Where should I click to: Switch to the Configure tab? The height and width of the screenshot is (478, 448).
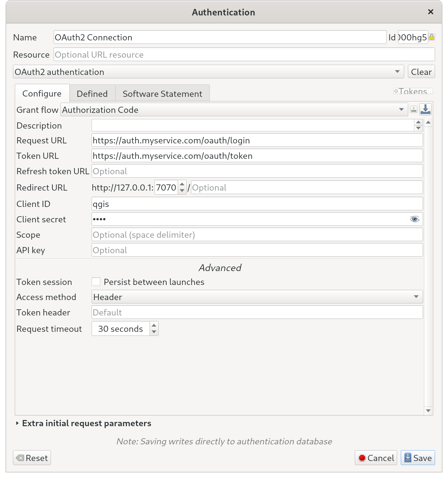tap(42, 93)
